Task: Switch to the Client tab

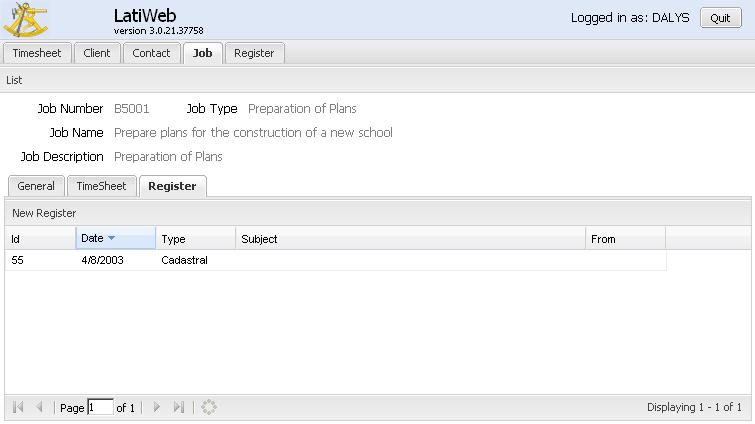Action: 97,53
